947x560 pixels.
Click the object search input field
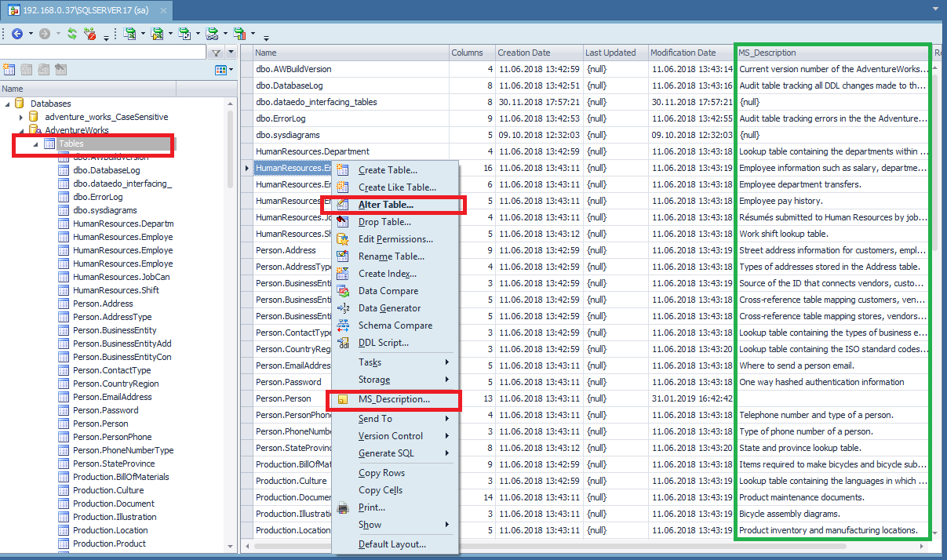click(x=102, y=53)
